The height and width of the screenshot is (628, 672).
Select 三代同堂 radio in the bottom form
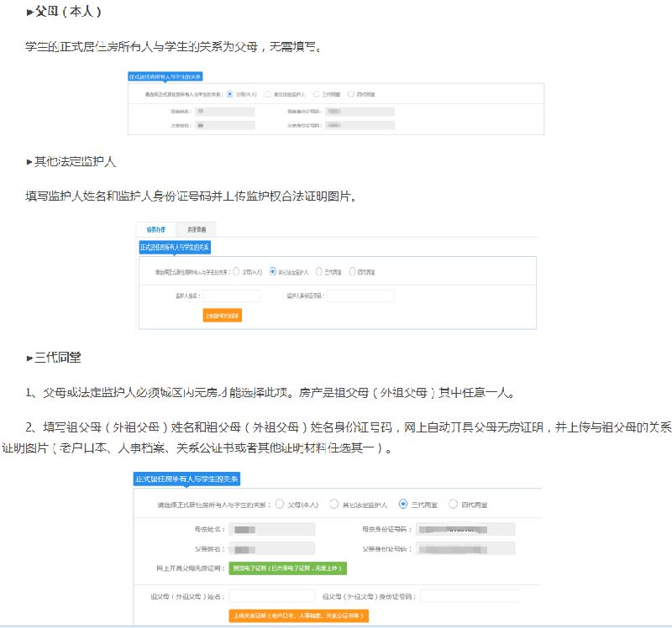[403, 505]
